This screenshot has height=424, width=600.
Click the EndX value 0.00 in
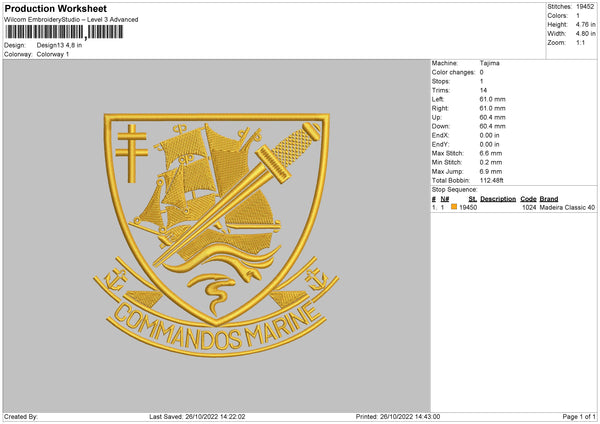[x=489, y=135]
